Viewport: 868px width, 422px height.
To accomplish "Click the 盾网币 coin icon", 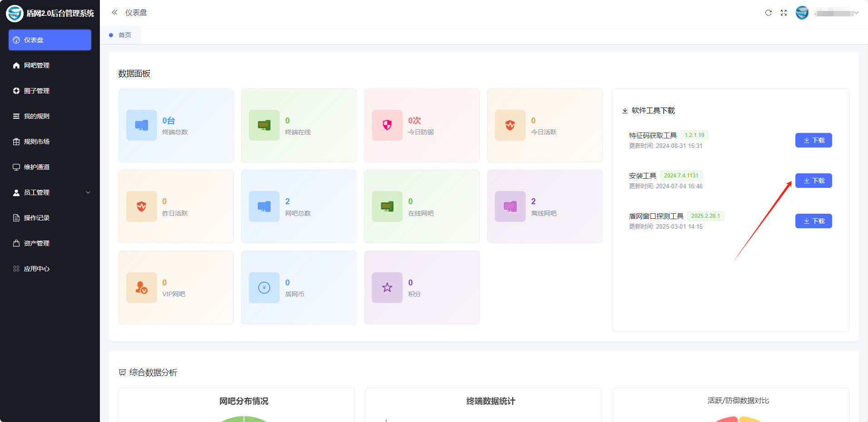I will pos(264,288).
